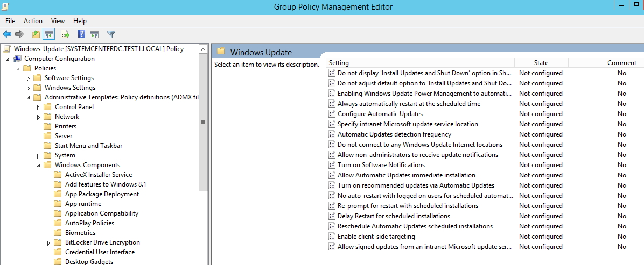Select Do not connect to Windows Update Internet locations
The height and width of the screenshot is (265, 644).
tap(420, 145)
